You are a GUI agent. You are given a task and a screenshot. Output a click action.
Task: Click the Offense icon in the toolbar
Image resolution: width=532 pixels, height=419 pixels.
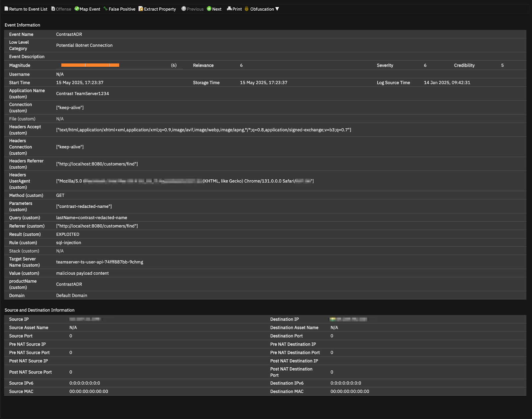[x=53, y=9]
